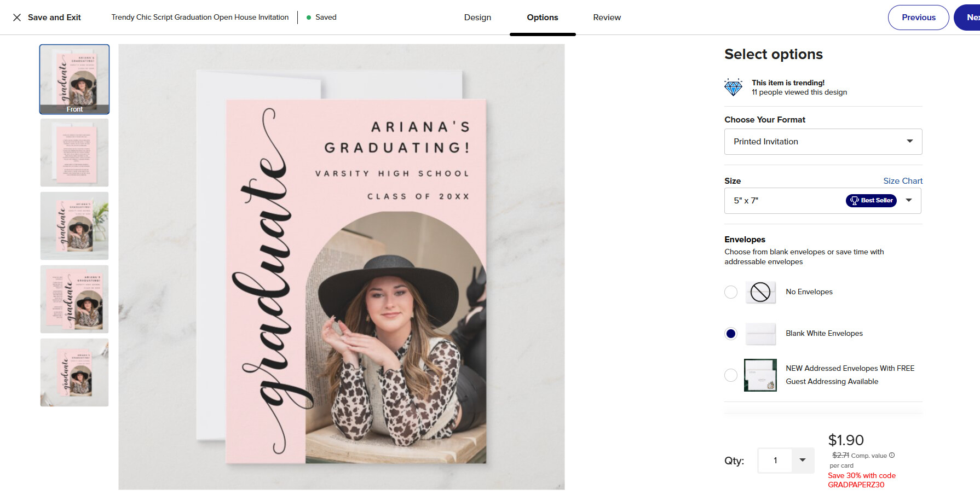
Task: Select the third thumbnail with plant
Action: pyautogui.click(x=74, y=226)
